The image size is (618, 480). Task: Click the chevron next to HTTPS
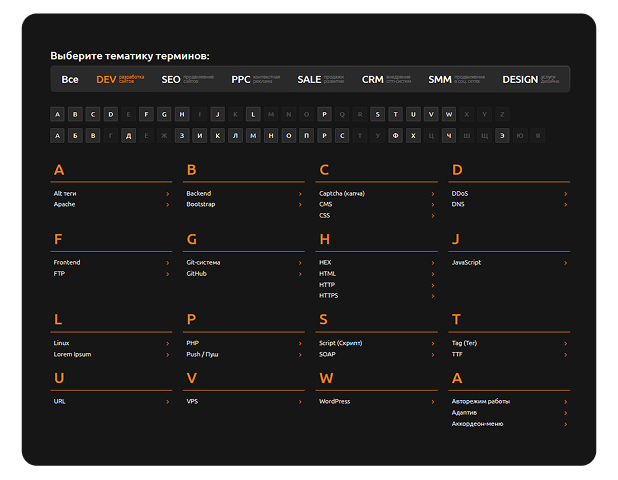coord(432,295)
